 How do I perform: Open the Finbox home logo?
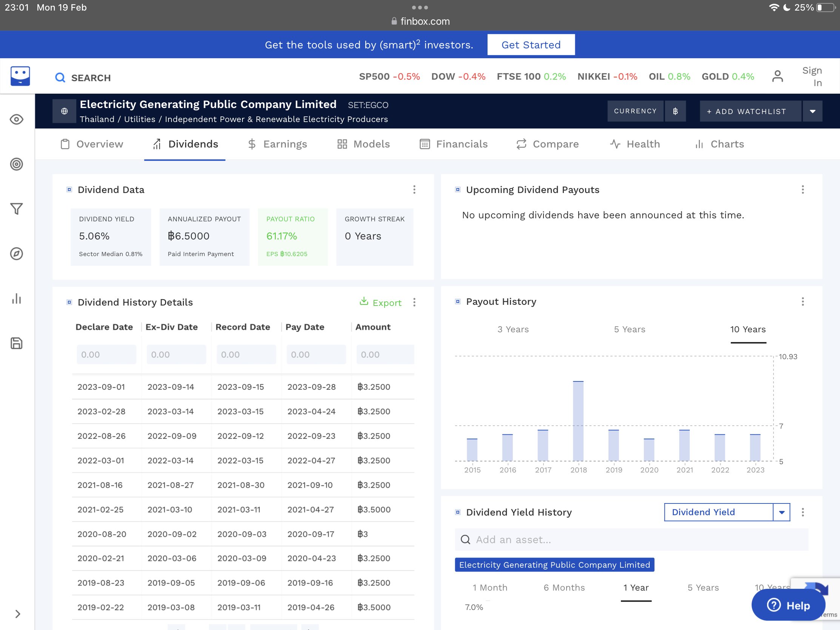point(20,76)
